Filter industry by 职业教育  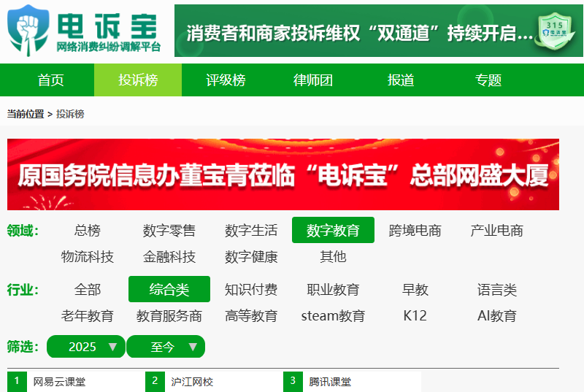333,289
